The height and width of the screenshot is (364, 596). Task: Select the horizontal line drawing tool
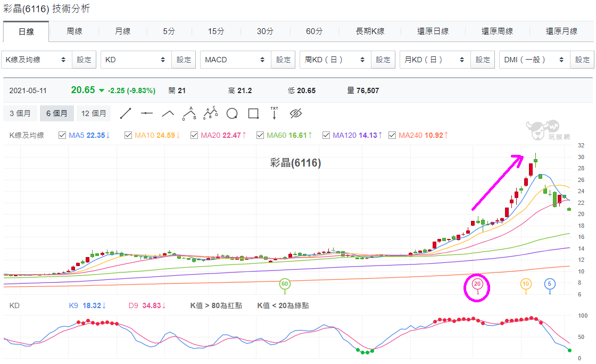click(x=147, y=113)
